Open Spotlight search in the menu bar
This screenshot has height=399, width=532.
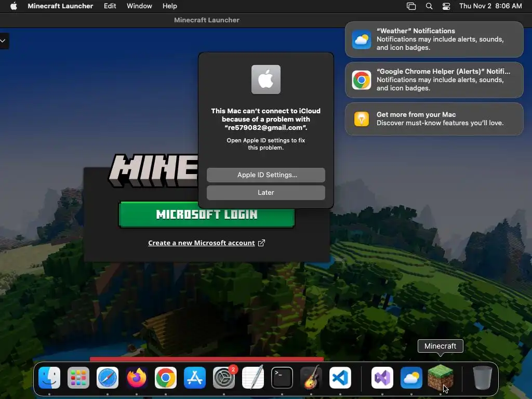coord(429,6)
